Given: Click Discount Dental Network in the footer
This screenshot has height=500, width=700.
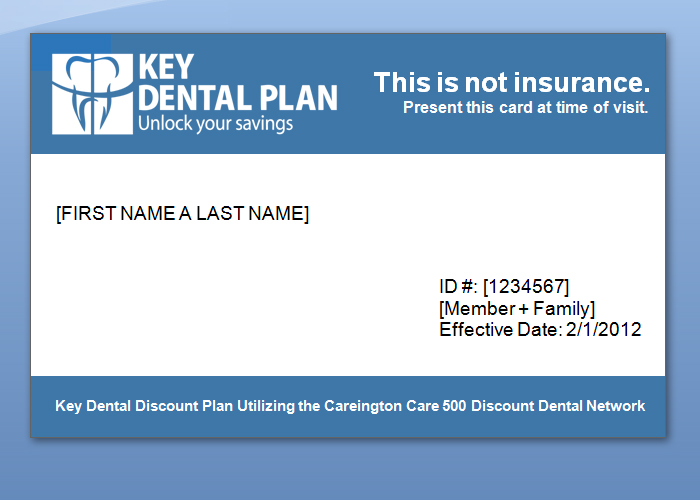Looking at the screenshot, I should click(558, 406).
